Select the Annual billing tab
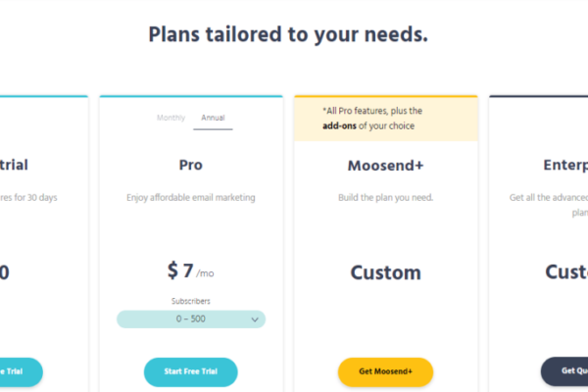Image resolution: width=588 pixels, height=392 pixels. 213,118
